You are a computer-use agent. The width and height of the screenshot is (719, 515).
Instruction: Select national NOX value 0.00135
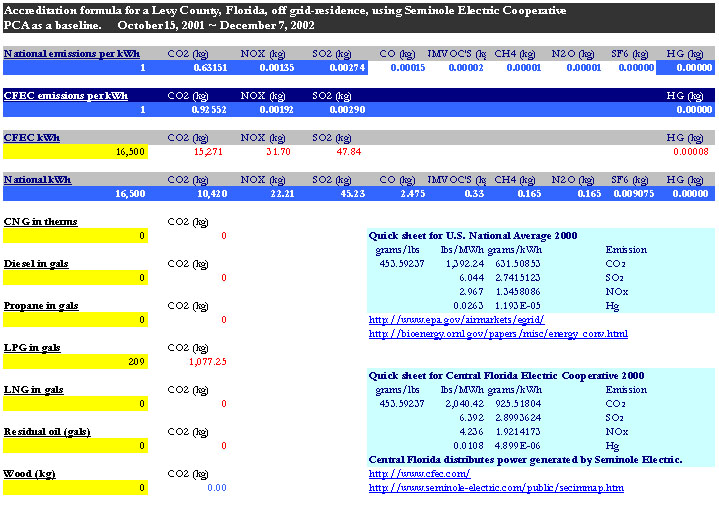pos(277,68)
